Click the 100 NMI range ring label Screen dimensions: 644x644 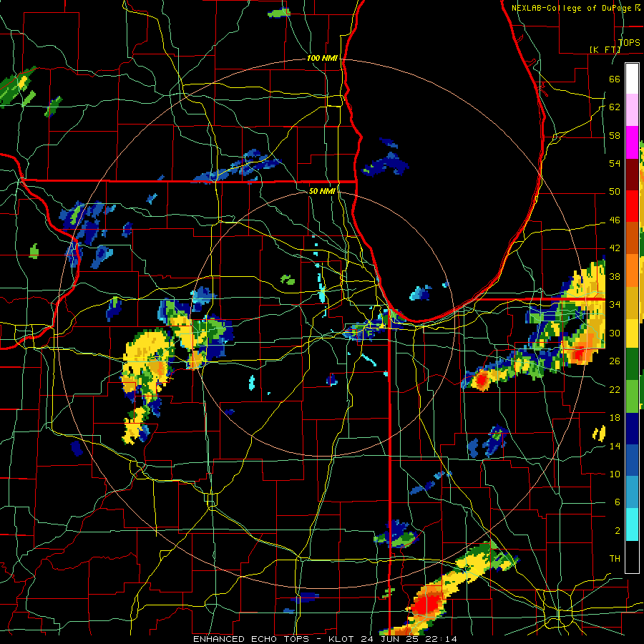pos(322,58)
